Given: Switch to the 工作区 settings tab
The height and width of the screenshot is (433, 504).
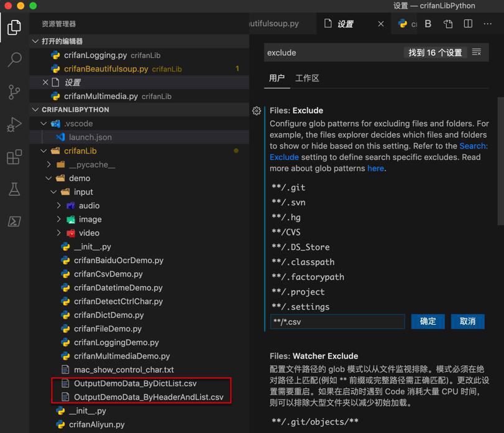Looking at the screenshot, I should coord(307,78).
